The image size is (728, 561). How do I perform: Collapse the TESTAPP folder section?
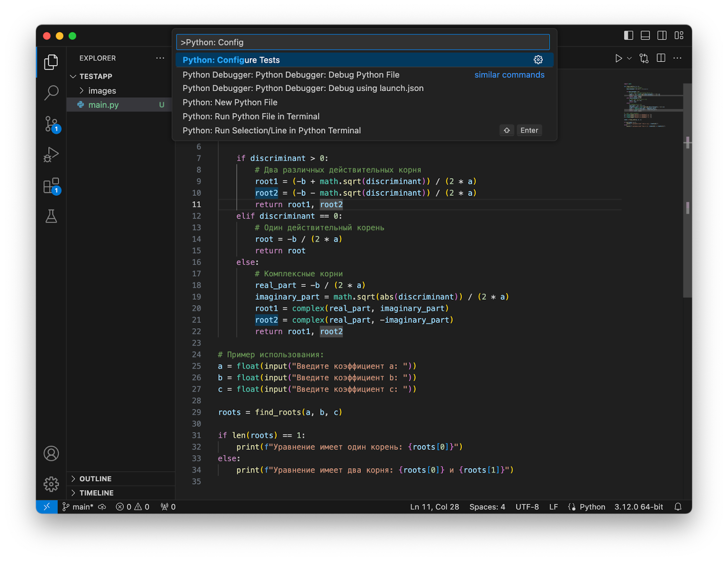click(x=121, y=76)
